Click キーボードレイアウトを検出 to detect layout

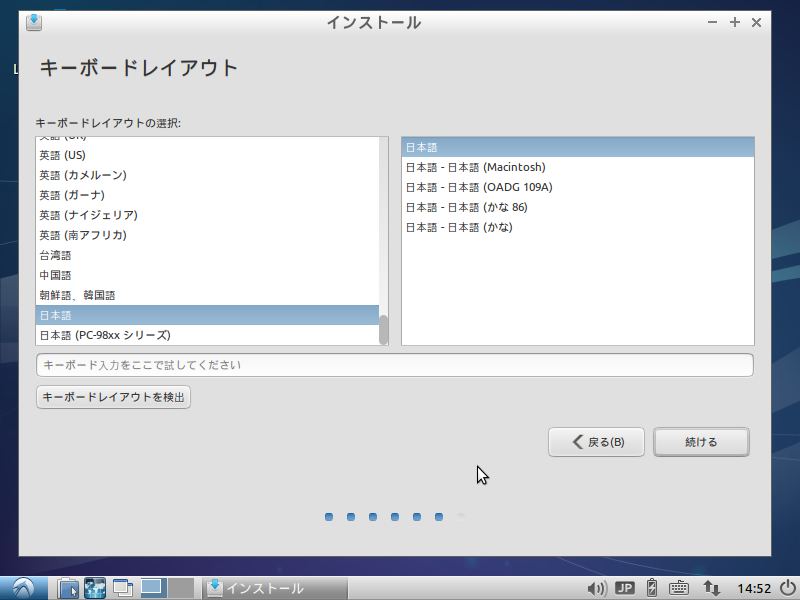coord(113,397)
